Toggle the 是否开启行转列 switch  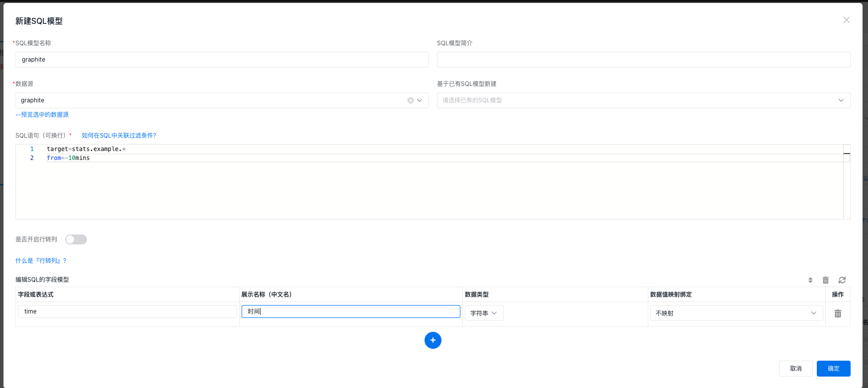(76, 239)
